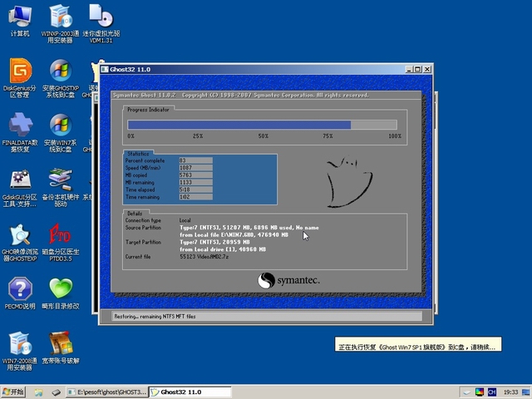The width and height of the screenshot is (532, 399).
Task: Click the tray network icon left of color icon
Action: click(467, 392)
